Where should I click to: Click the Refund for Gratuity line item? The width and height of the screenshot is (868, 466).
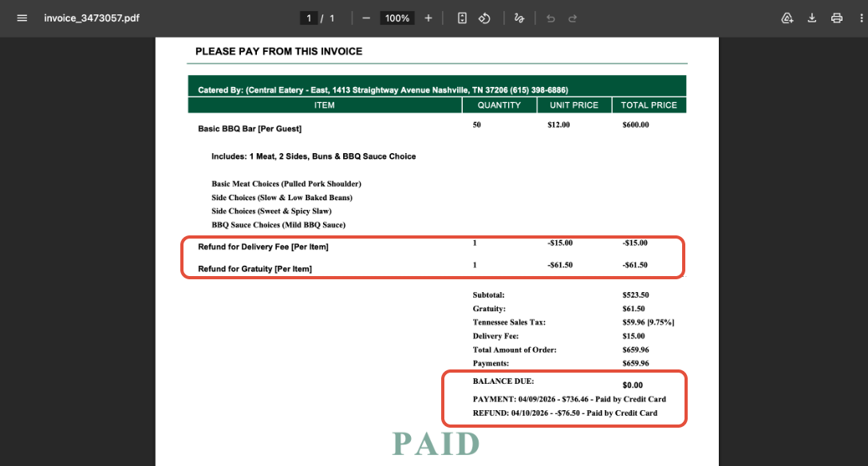click(x=254, y=269)
